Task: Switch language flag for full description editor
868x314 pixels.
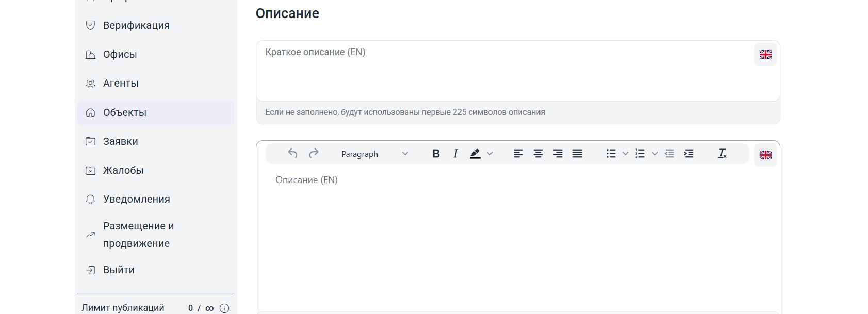Action: click(765, 155)
